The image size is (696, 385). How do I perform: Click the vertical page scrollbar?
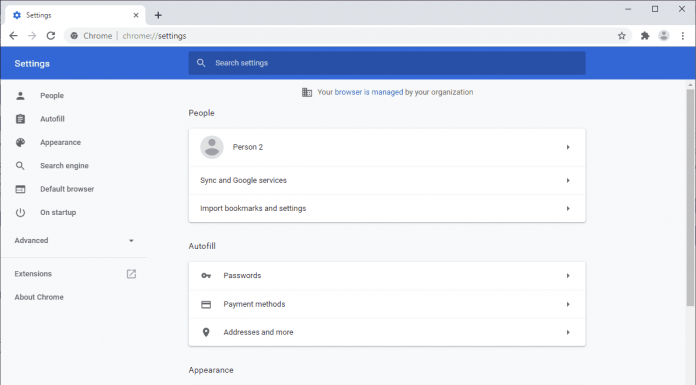[690, 198]
